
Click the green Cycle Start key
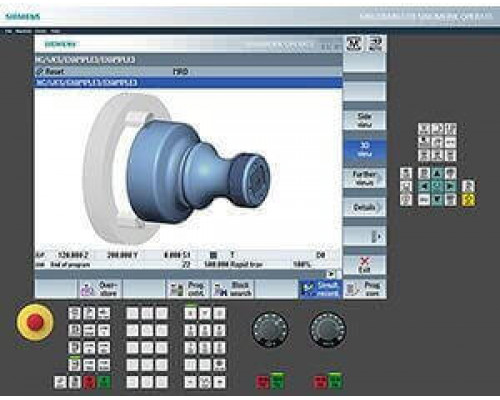pyautogui.click(x=104, y=382)
